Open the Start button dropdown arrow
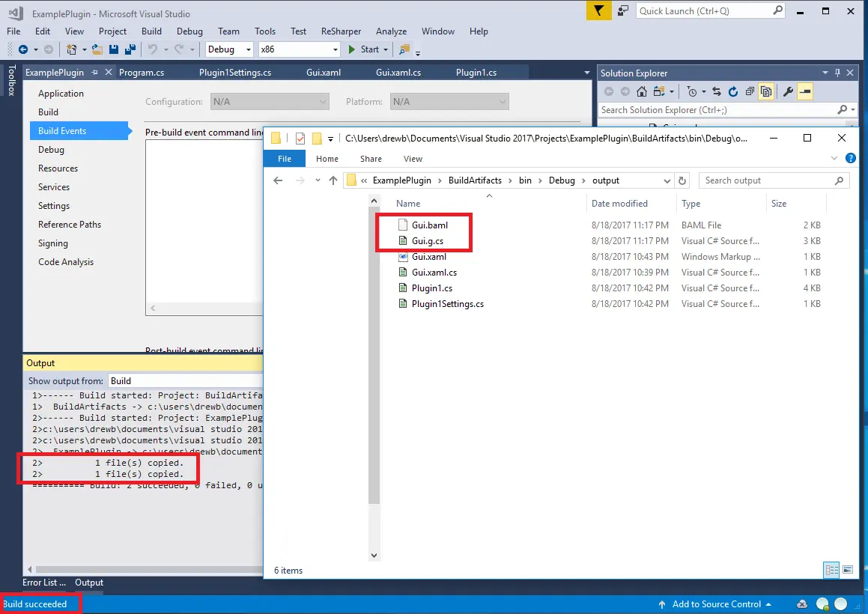The image size is (868, 614). (385, 50)
